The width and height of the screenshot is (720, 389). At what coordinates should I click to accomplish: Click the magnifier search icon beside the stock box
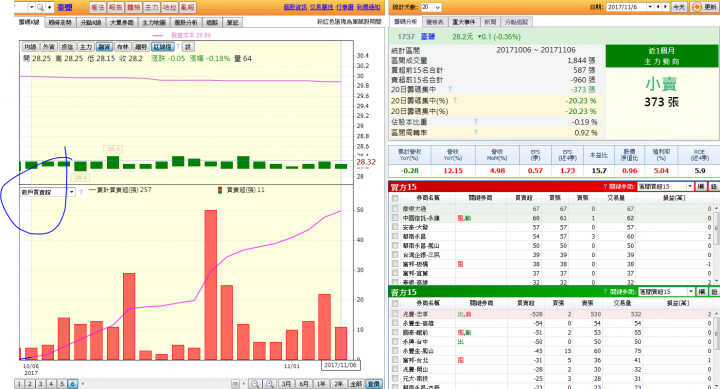(40, 7)
